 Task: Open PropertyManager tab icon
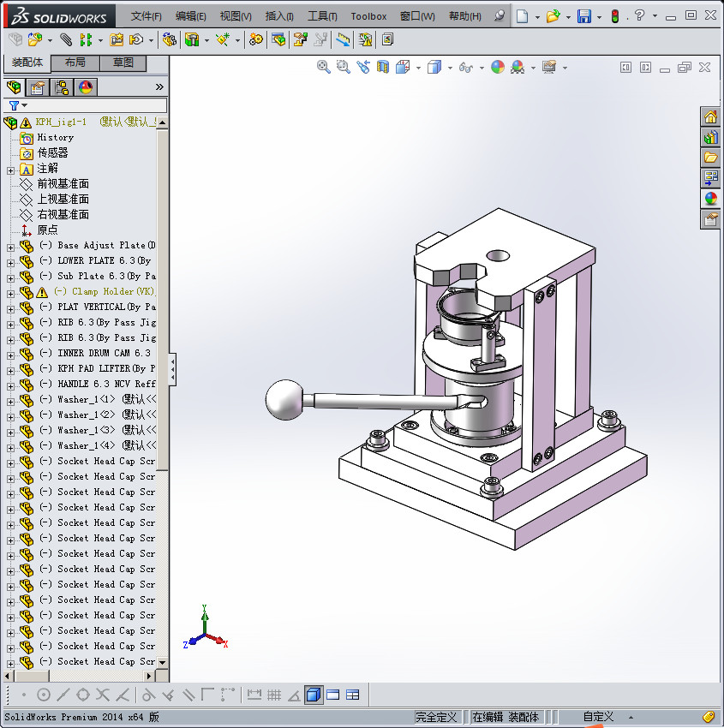point(38,87)
